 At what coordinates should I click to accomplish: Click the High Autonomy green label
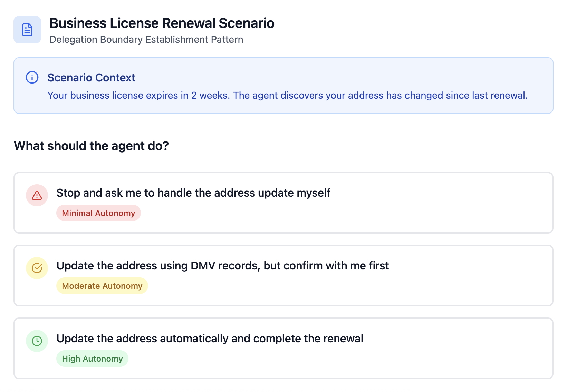(92, 359)
